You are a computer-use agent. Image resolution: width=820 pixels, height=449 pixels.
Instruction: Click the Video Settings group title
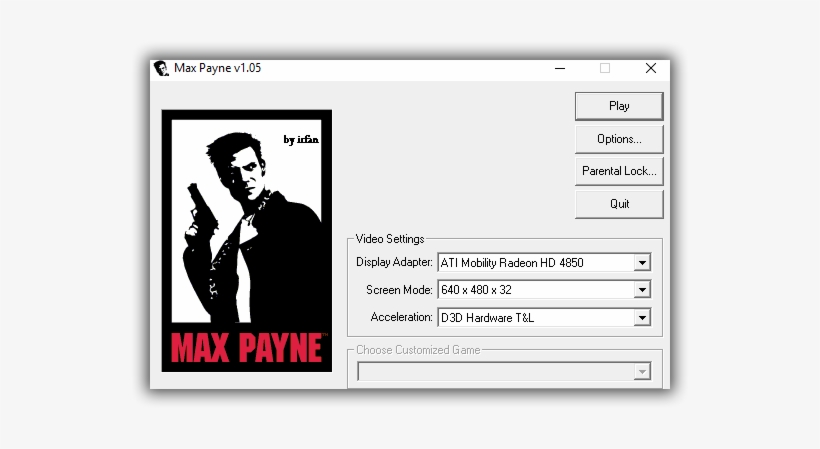click(x=390, y=239)
